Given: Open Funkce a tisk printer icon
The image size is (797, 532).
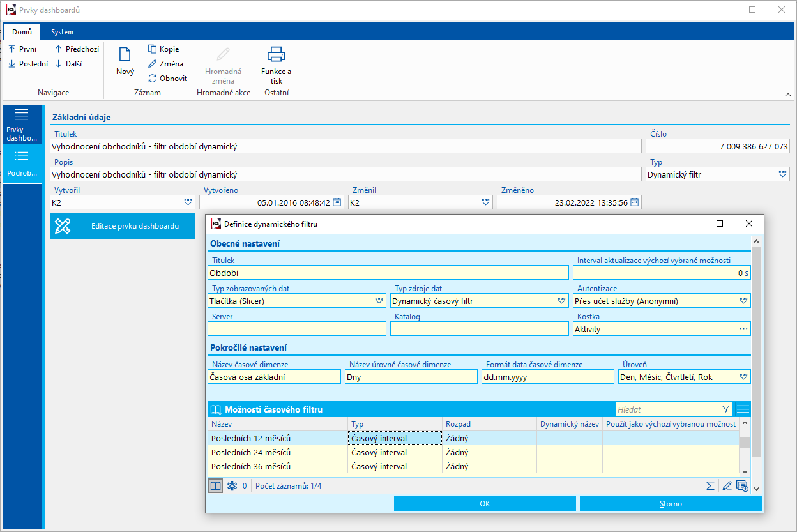Looking at the screenshot, I should [x=276, y=56].
